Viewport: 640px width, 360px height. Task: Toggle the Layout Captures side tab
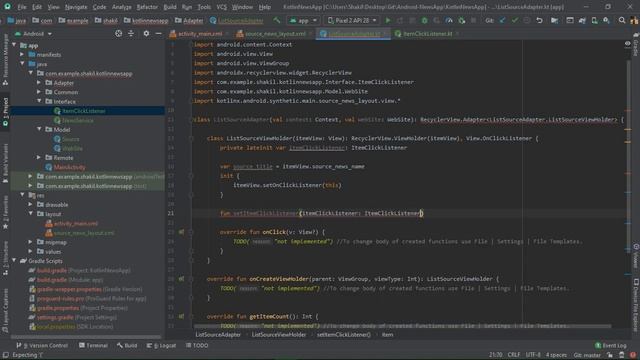[x=5, y=310]
